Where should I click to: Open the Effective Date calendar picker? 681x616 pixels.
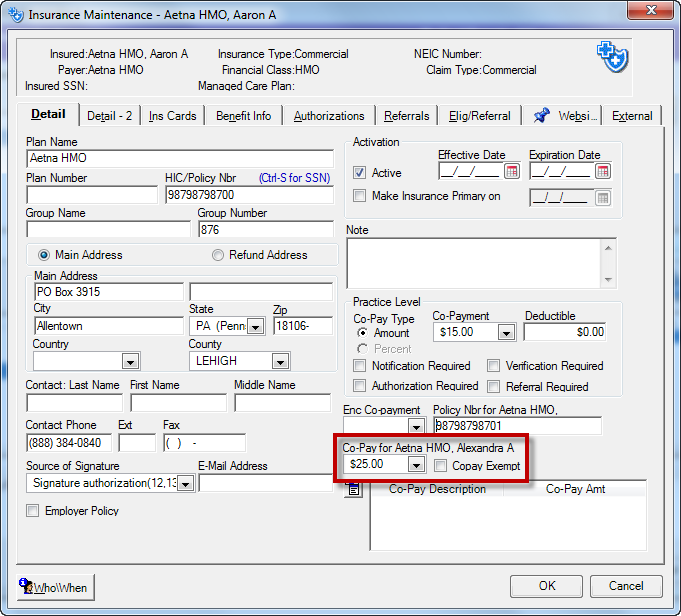[x=512, y=172]
